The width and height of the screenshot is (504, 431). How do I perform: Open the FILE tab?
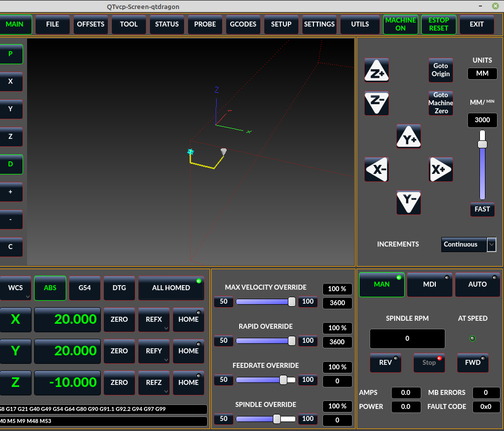tap(53, 25)
